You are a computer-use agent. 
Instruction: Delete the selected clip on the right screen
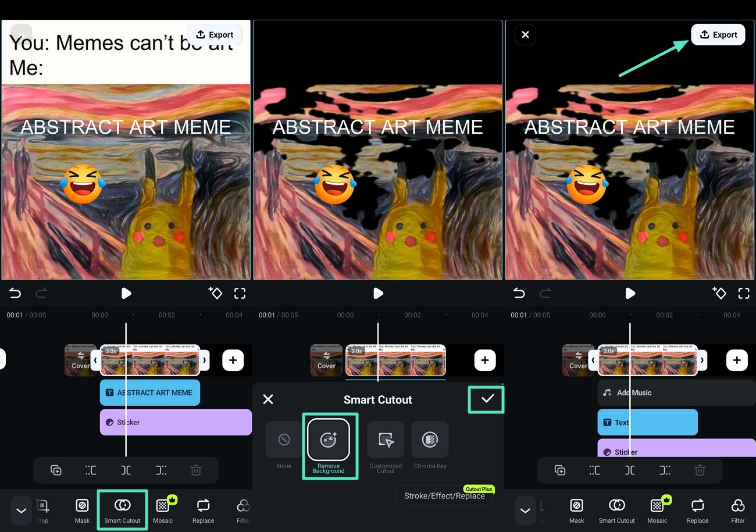[x=700, y=470]
